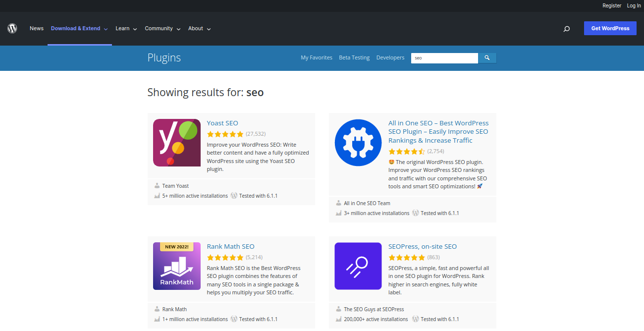Click the Yoast SEO star rating
Screen dimensions: 644x331
click(x=225, y=134)
